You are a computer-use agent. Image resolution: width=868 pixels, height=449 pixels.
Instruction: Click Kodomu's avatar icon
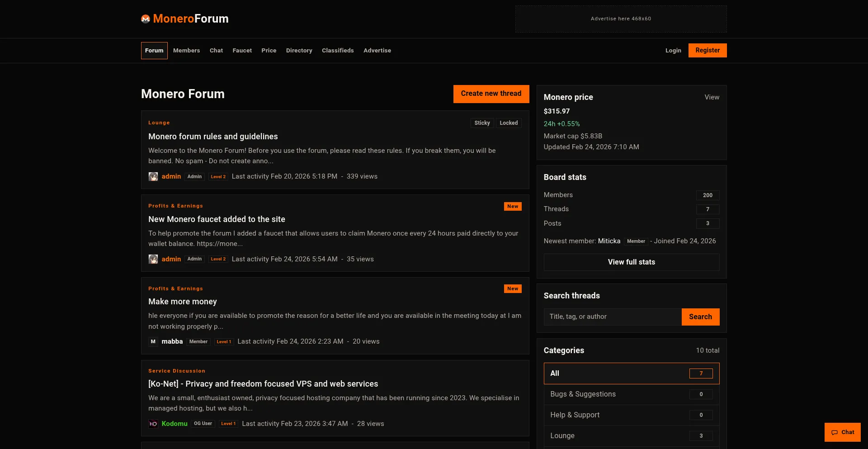(153, 424)
